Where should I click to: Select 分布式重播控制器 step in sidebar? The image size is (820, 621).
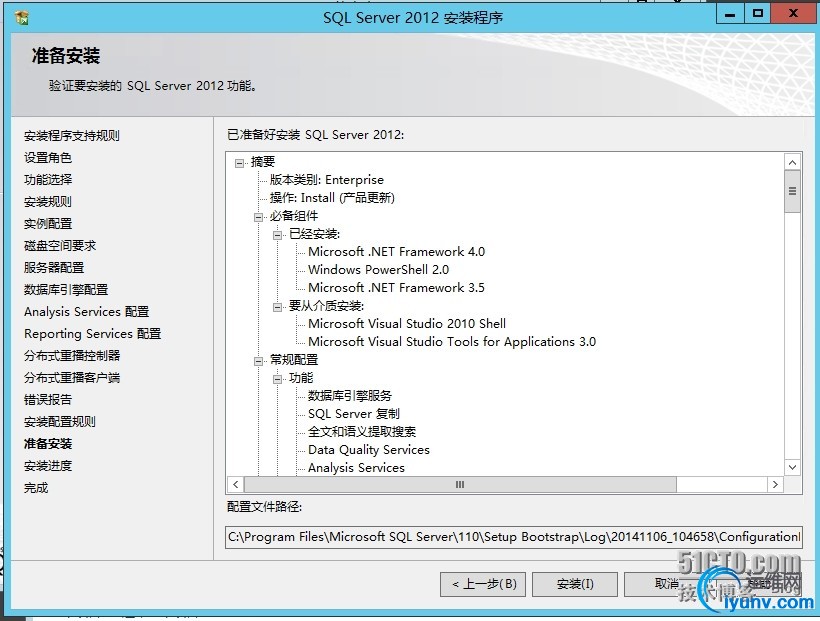[x=72, y=356]
